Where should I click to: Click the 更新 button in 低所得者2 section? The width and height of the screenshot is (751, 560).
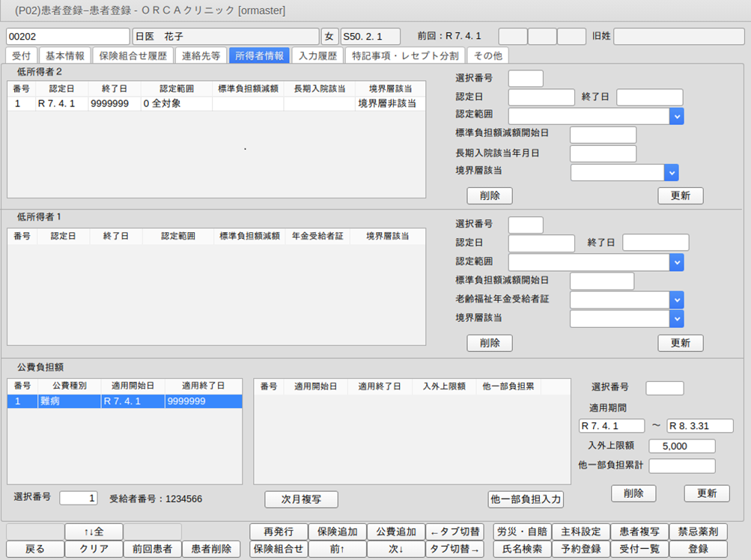[680, 196]
